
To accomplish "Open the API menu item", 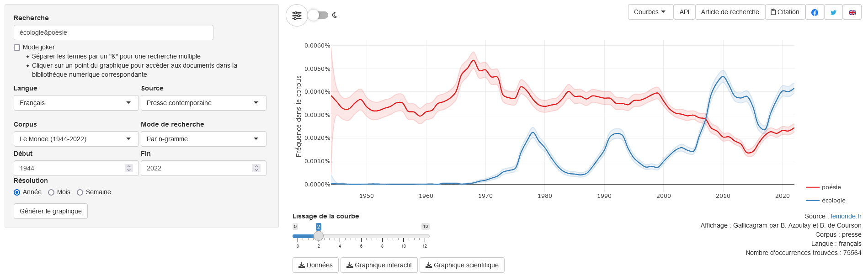I will [x=684, y=12].
